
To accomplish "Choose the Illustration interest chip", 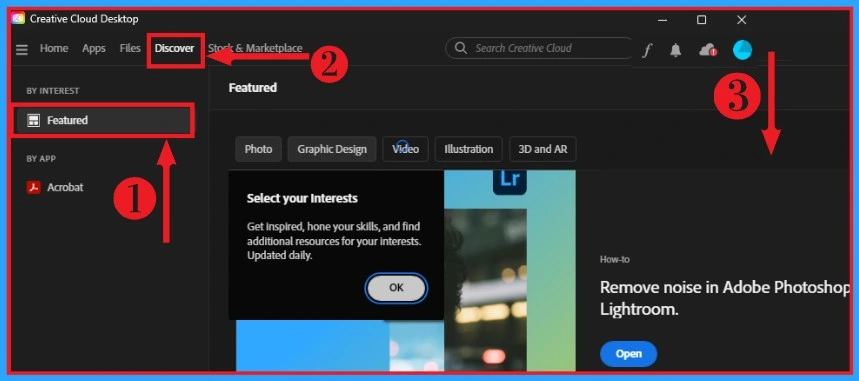I will [468, 149].
